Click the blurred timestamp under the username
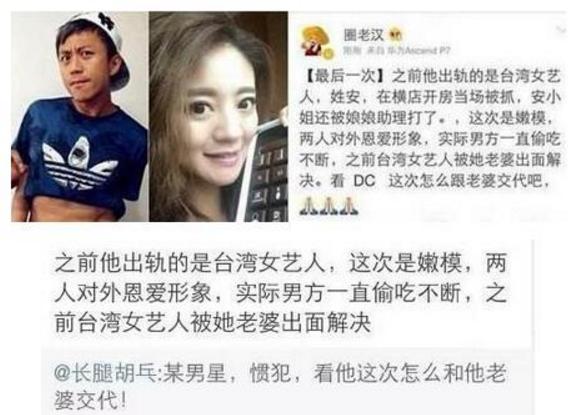 point(353,50)
